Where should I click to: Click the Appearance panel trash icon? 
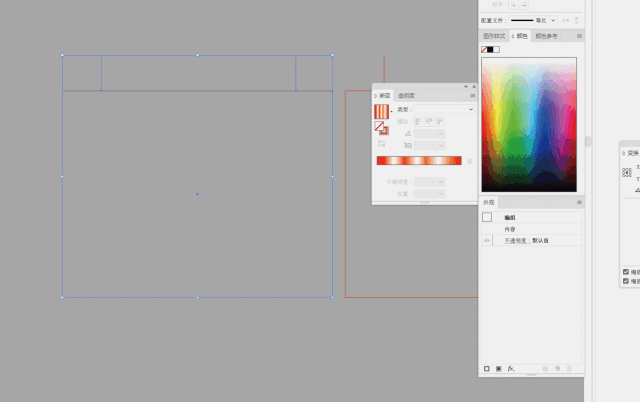coord(569,369)
